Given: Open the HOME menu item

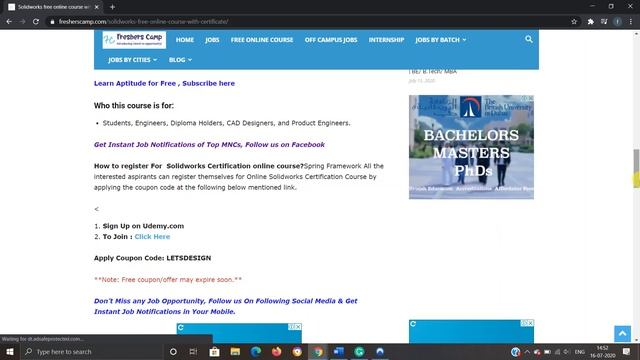Looking at the screenshot, I should pos(185,40).
